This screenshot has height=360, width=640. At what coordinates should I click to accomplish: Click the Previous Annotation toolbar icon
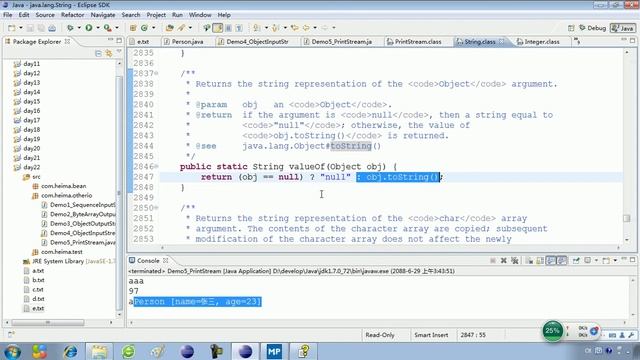point(276,28)
